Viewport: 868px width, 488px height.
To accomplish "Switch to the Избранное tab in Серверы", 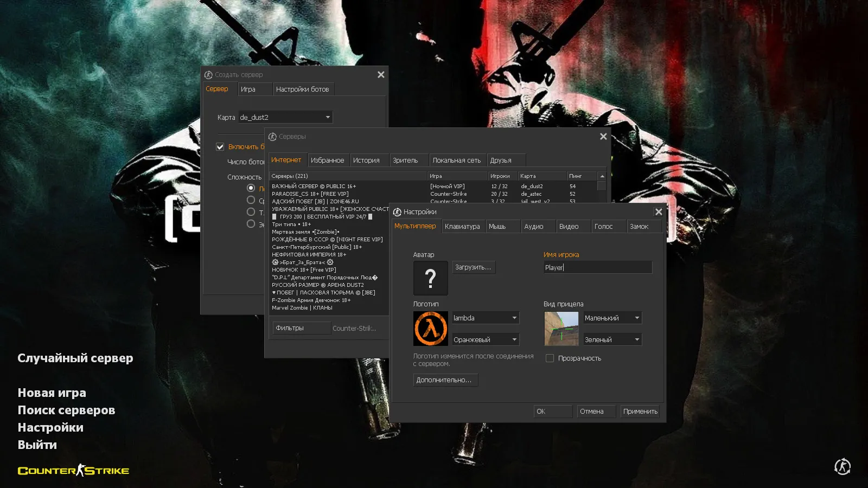I will click(x=328, y=160).
